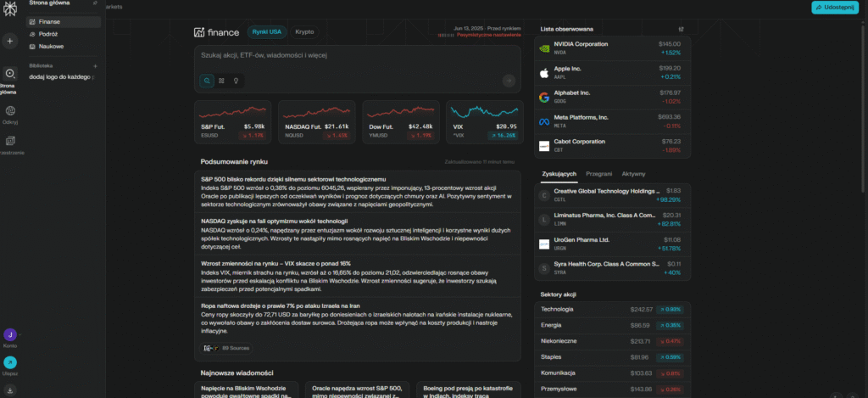Open the Odkryj discover icon
This screenshot has height=398, width=868.
coord(10,111)
